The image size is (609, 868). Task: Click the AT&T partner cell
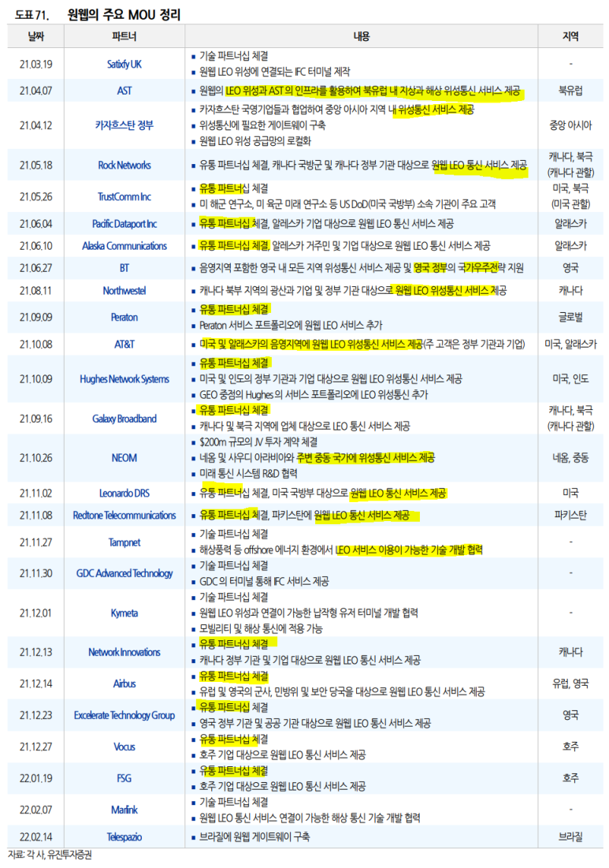click(124, 345)
